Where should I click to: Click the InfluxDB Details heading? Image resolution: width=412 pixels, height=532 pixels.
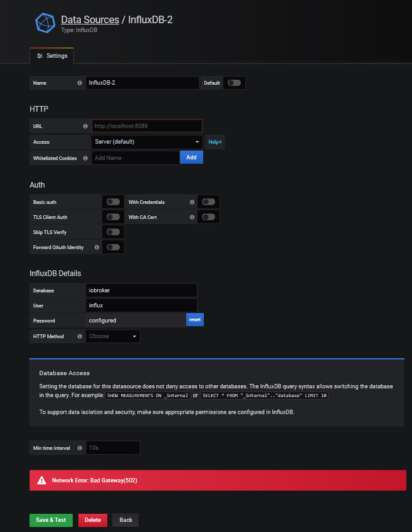click(x=55, y=274)
